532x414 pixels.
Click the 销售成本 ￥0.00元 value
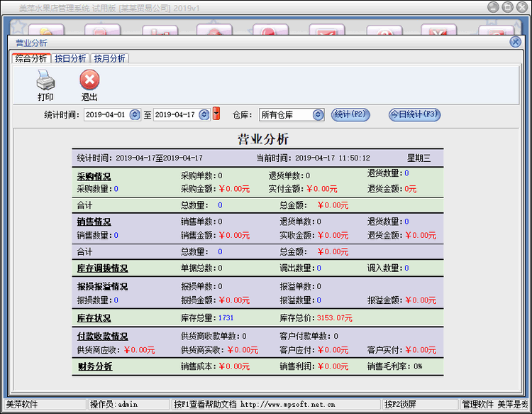coord(234,366)
